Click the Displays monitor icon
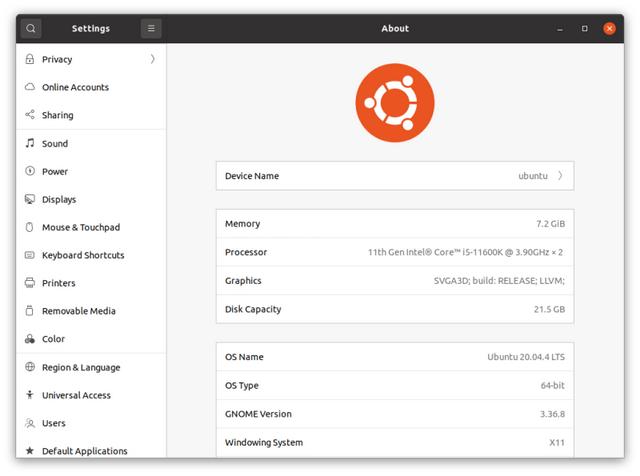Viewport: 640px width, 476px height. pyautogui.click(x=30, y=199)
